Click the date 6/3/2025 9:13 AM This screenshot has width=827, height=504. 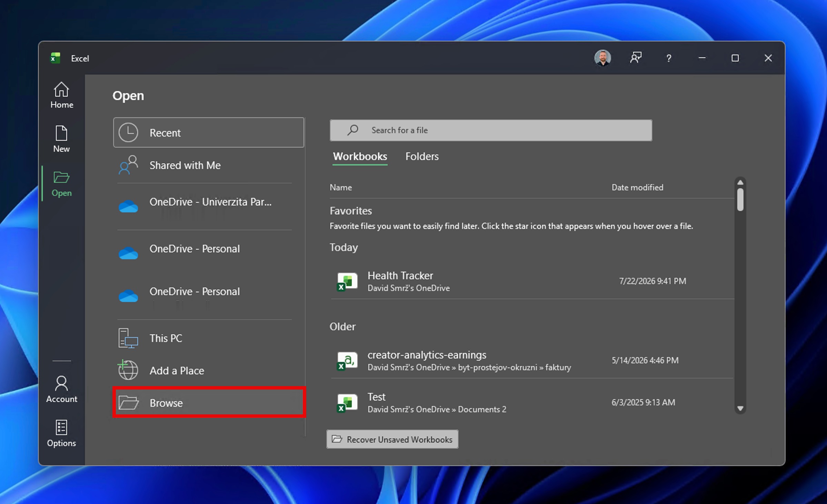pos(643,402)
